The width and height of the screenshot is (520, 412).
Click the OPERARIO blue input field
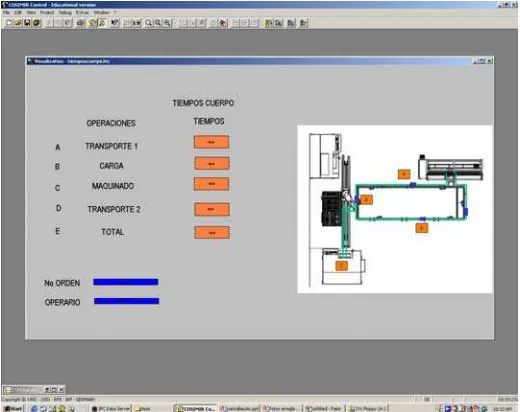click(126, 301)
